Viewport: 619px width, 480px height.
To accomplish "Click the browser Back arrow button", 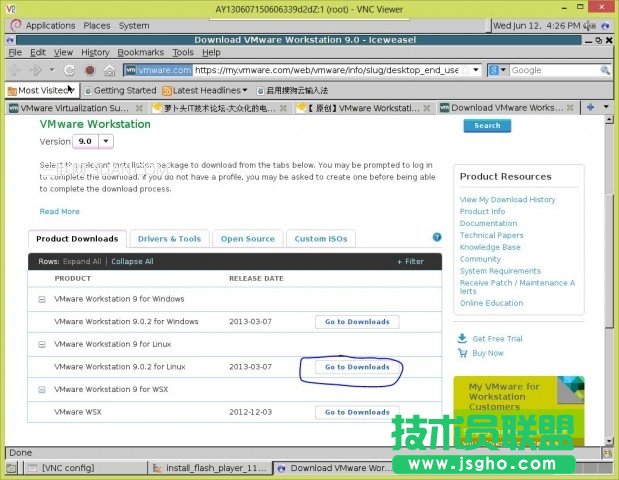I will tap(15, 70).
